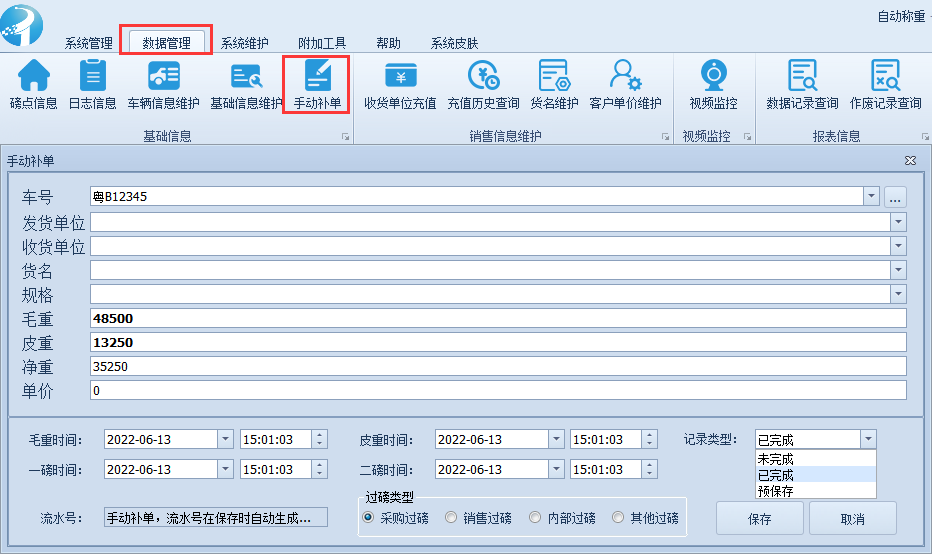Open the 帮助 tab
This screenshot has width=932, height=554.
point(388,43)
